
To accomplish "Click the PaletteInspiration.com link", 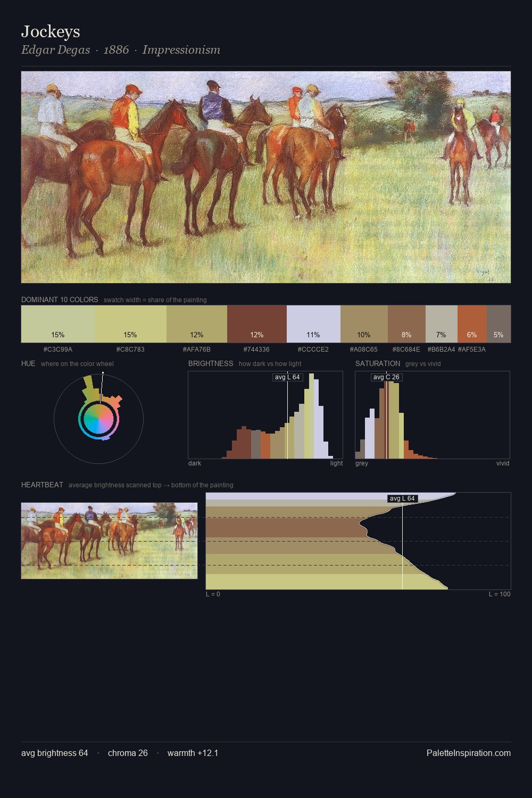I will (469, 753).
